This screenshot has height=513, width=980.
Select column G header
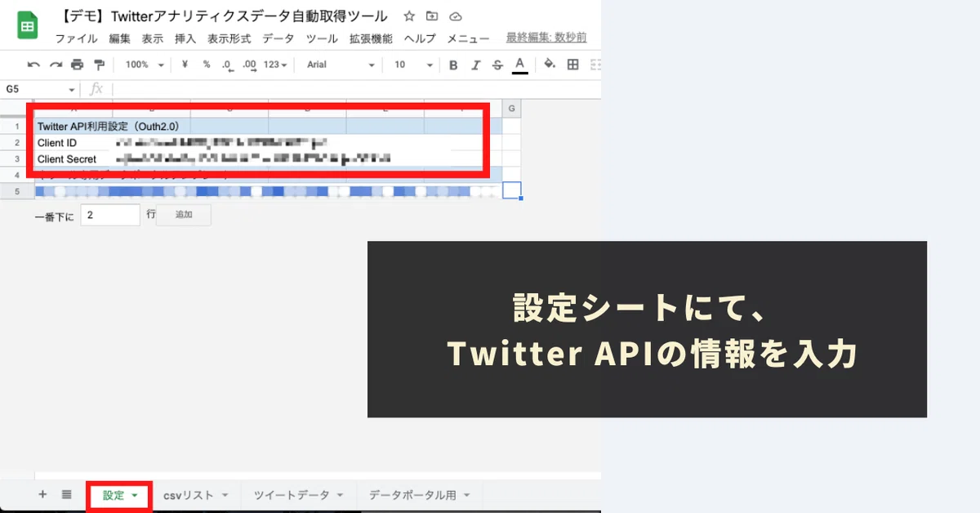[511, 109]
